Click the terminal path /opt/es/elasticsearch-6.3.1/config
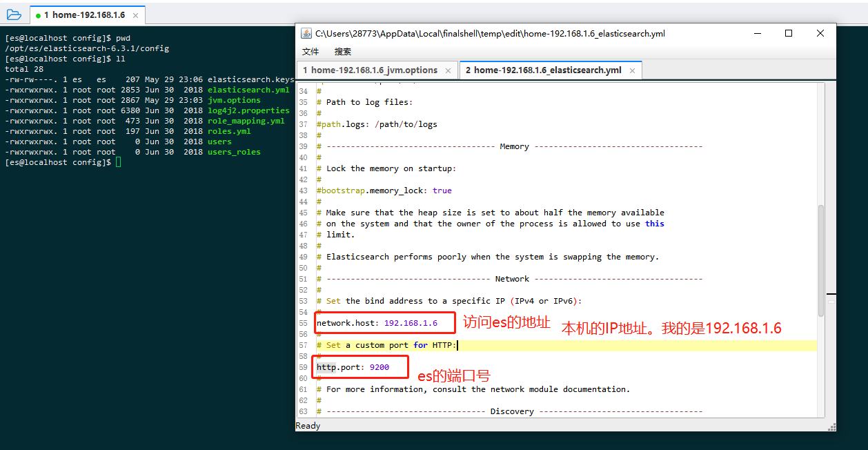This screenshot has width=868, height=450. (87, 48)
